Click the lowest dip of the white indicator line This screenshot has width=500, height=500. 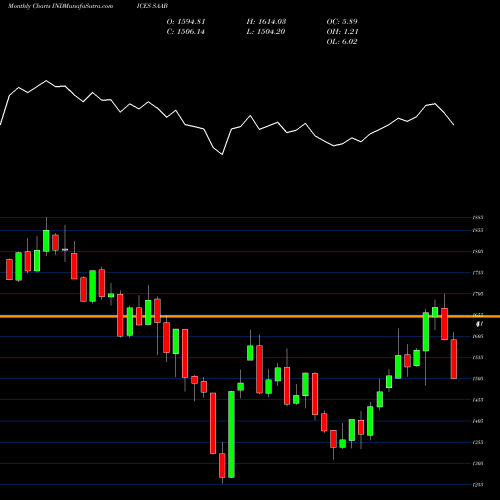tap(222, 154)
